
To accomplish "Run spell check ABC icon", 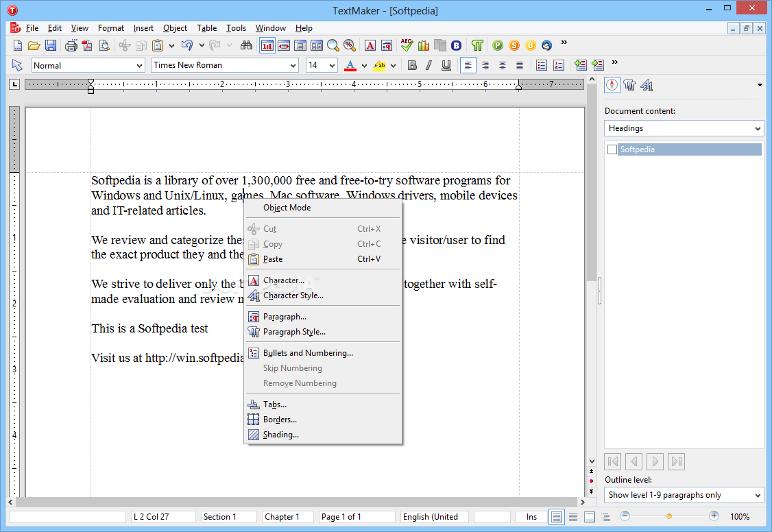I will pos(407,45).
